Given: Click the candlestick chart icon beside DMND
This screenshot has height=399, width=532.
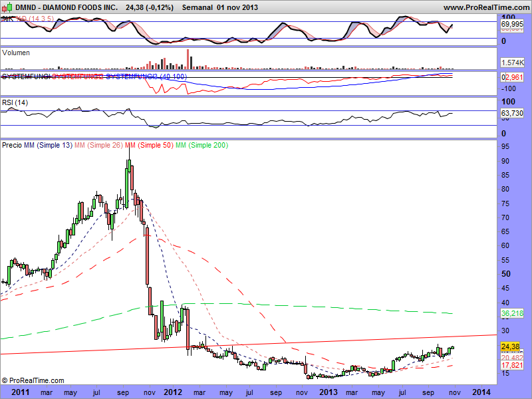Looking at the screenshot, I should tap(7, 7).
